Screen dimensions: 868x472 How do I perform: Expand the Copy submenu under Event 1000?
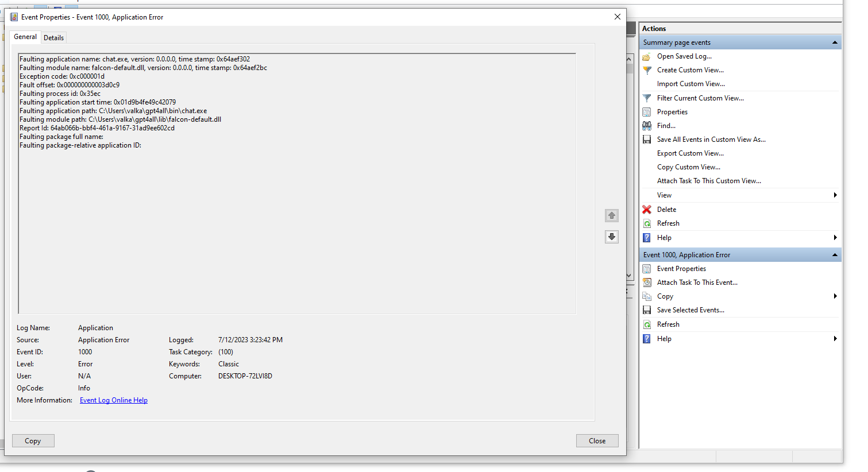tap(836, 296)
